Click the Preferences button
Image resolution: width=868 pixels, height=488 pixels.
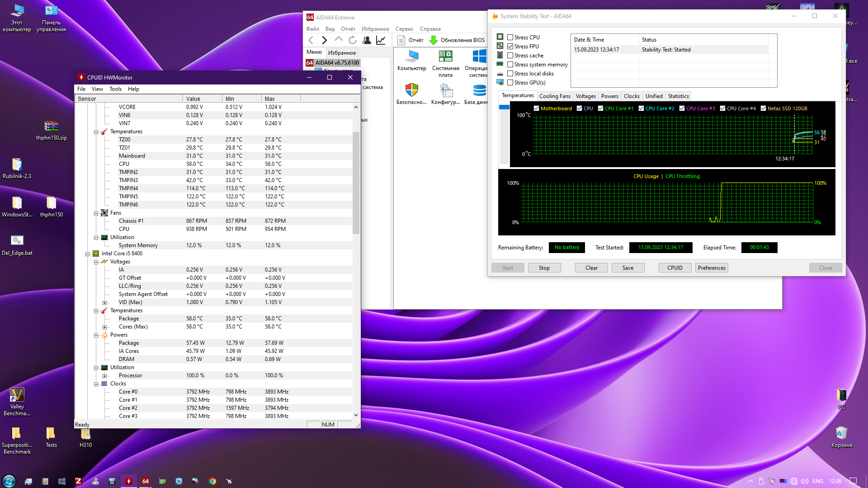(711, 268)
